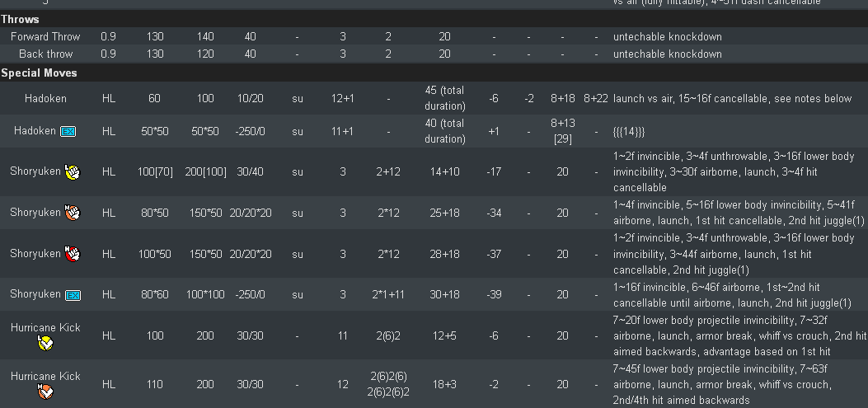The height and width of the screenshot is (408, 868).
Task: Click the Back throw move name
Action: pyautogui.click(x=45, y=54)
